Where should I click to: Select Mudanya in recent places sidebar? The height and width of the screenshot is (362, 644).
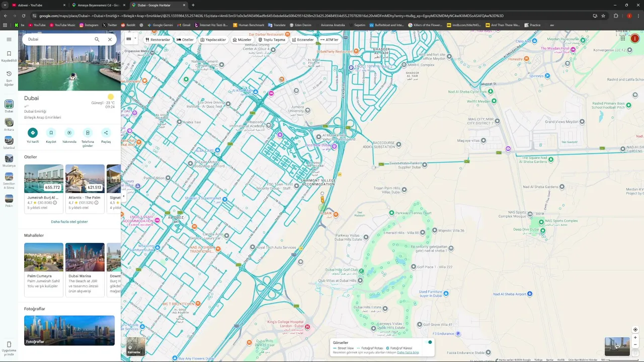tap(9, 161)
